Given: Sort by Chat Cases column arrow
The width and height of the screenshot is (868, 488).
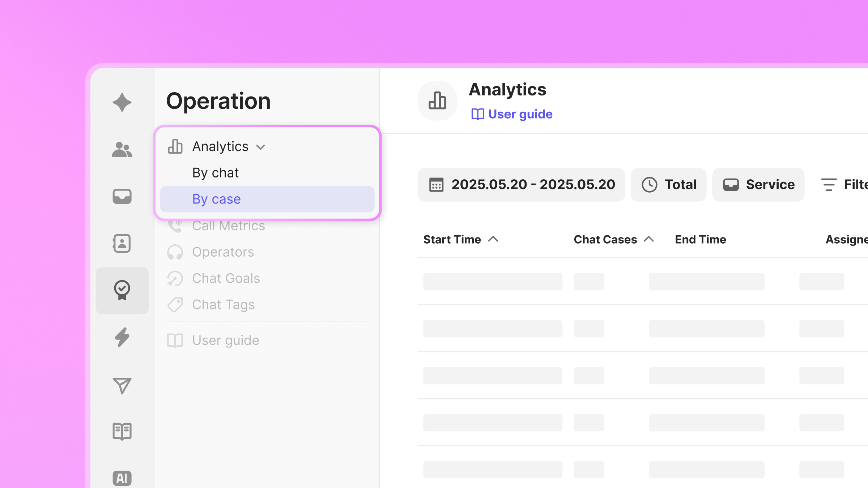Looking at the screenshot, I should point(649,239).
